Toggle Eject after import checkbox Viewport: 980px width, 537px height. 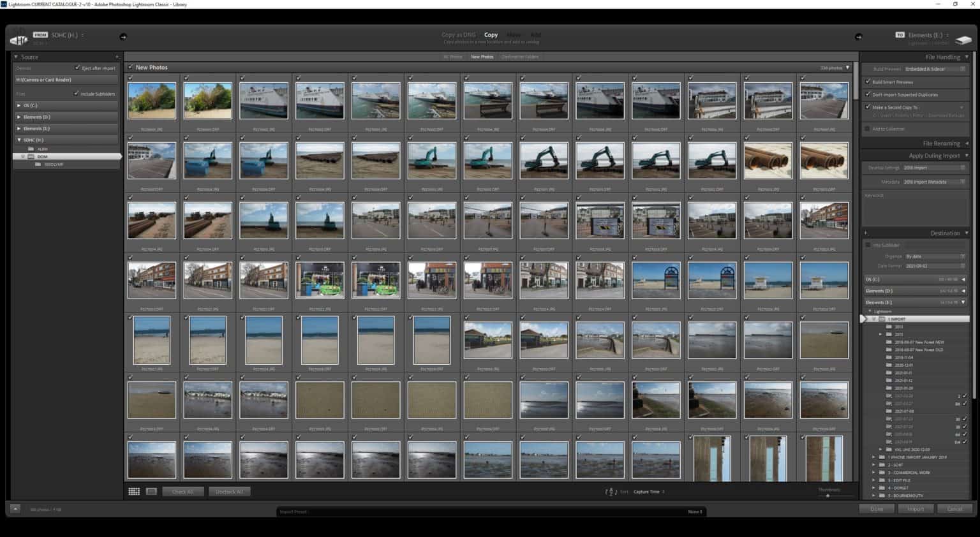point(77,68)
